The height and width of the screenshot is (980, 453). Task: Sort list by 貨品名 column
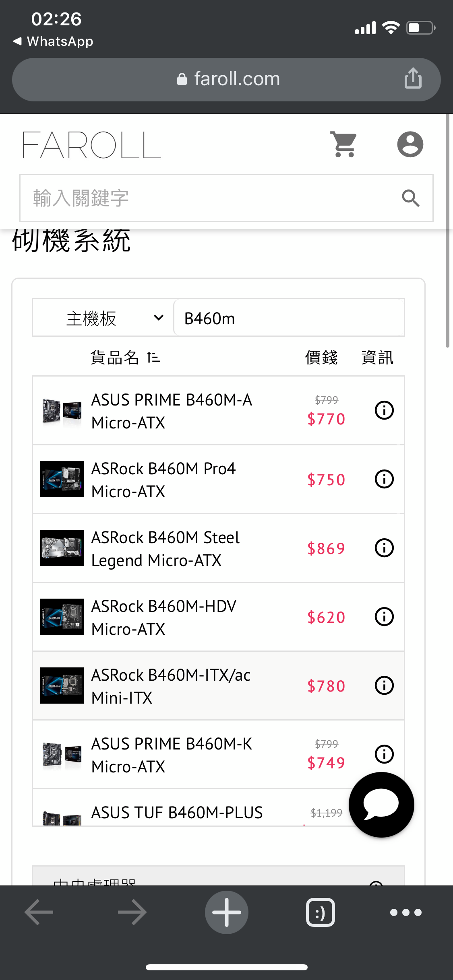coord(125,357)
